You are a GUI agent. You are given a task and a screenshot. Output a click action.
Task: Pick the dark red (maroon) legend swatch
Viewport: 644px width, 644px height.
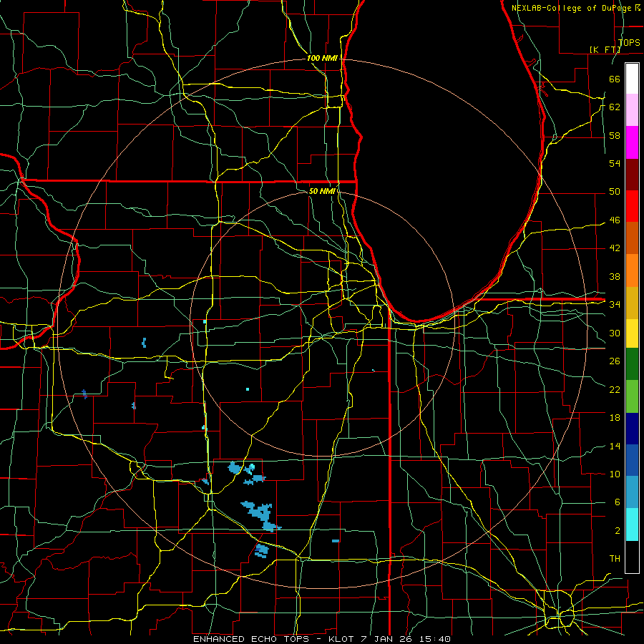(x=632, y=175)
